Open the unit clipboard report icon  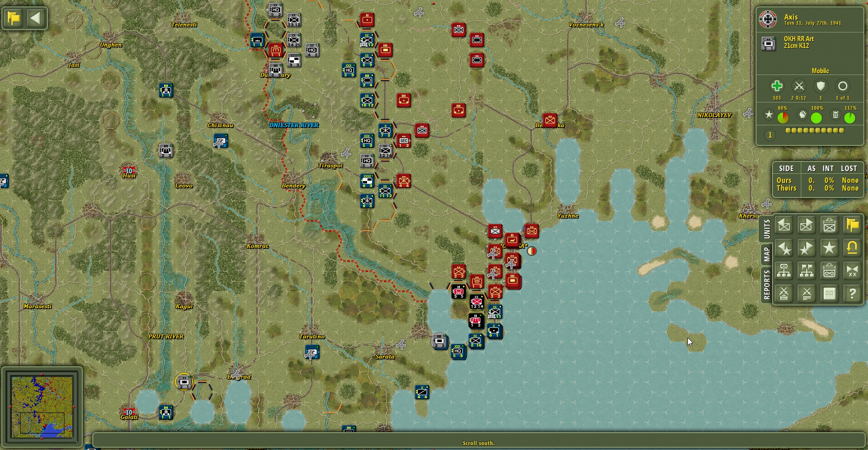pyautogui.click(x=829, y=225)
